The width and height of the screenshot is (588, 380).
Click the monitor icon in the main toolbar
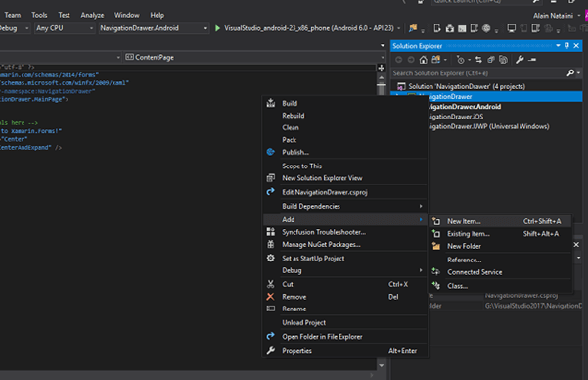coord(511,28)
